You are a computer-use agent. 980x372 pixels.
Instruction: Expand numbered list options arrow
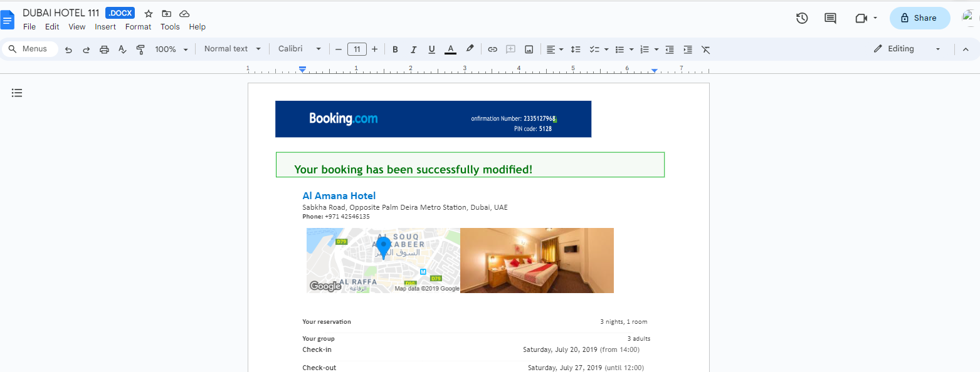(x=656, y=49)
